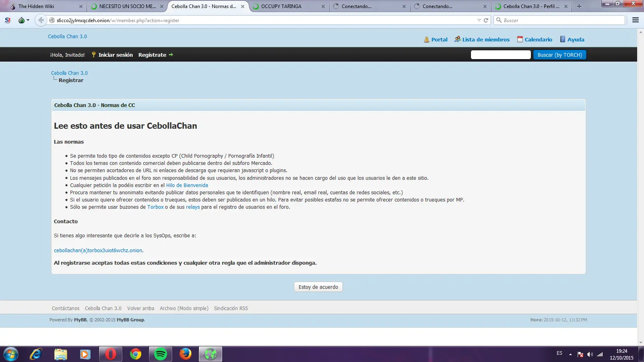Viewport: 644px width, 362px height.
Task: Click the Cebolla Chan 3.0 header logo link
Action: click(x=68, y=36)
